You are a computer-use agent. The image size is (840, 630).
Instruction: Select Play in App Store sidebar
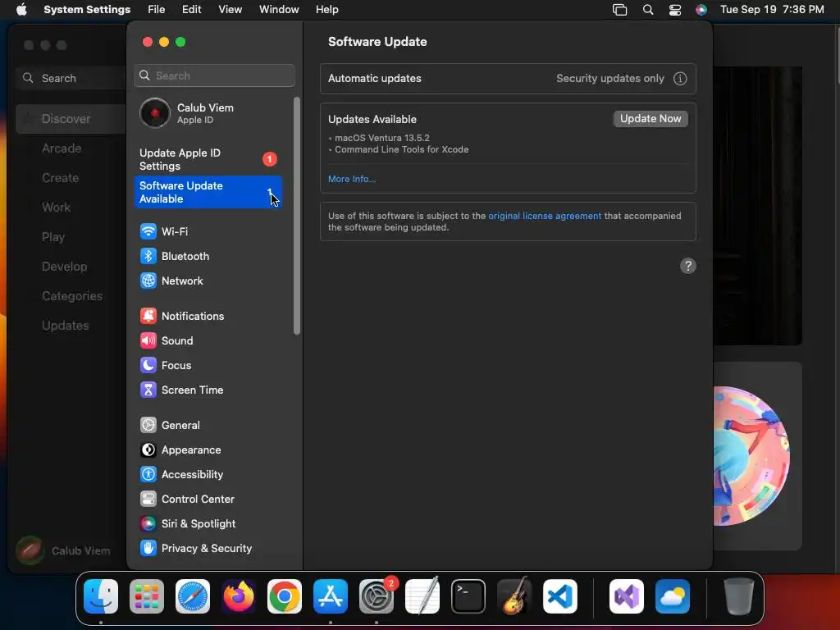click(x=53, y=237)
